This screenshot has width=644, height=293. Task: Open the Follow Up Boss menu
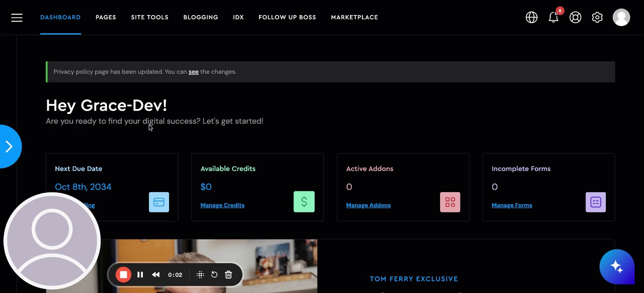click(287, 17)
